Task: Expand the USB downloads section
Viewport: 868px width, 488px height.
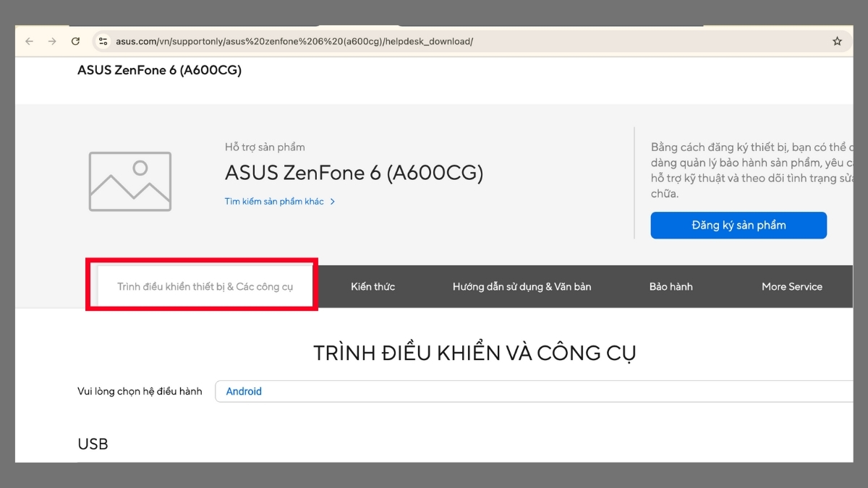Action: click(93, 443)
